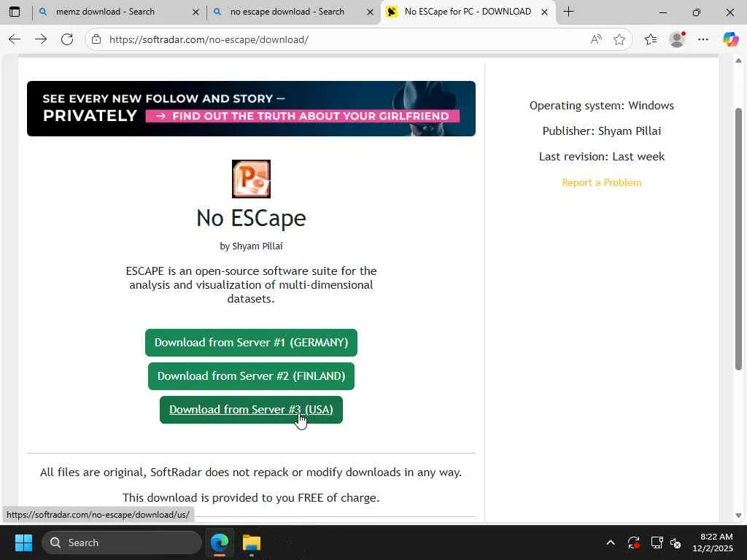The width and height of the screenshot is (747, 560).
Task: Open the Windows Start menu
Action: pos(23,542)
